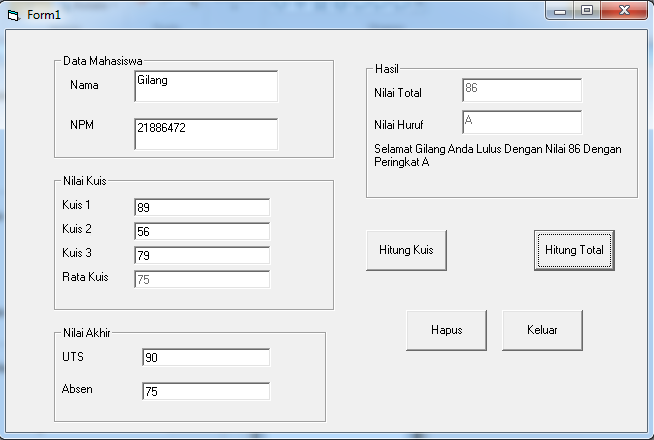Select the Kuis 3 input field
Image resolution: width=654 pixels, height=440 pixels.
coord(202,255)
